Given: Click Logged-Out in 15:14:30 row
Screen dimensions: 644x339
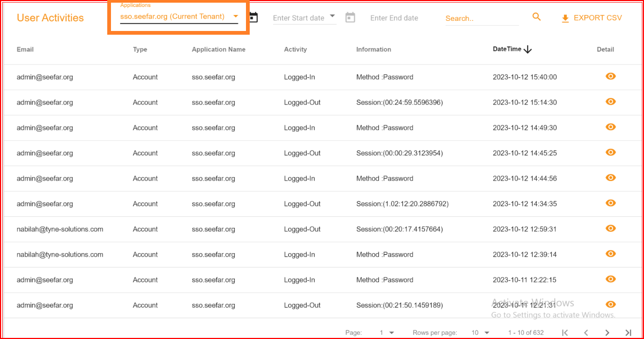Looking at the screenshot, I should tap(302, 103).
